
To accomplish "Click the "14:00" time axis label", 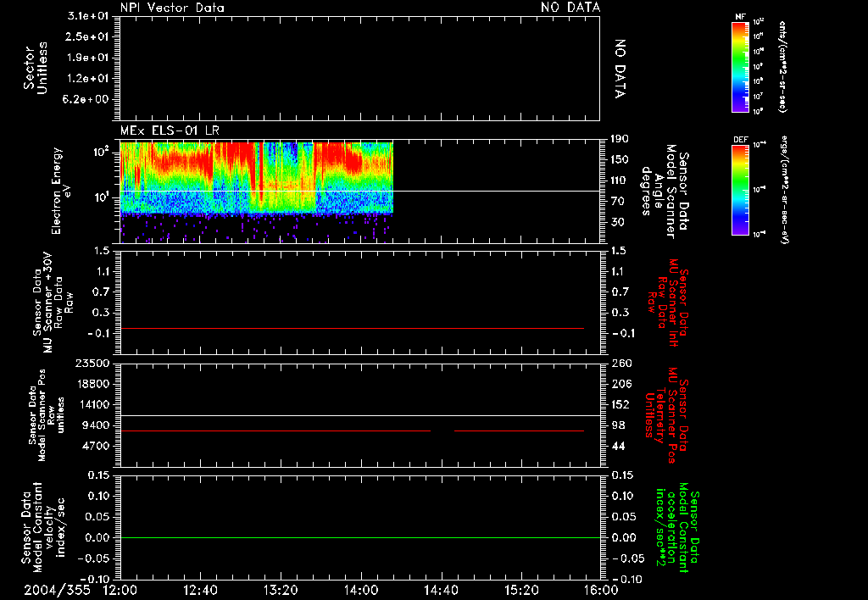I will [361, 590].
